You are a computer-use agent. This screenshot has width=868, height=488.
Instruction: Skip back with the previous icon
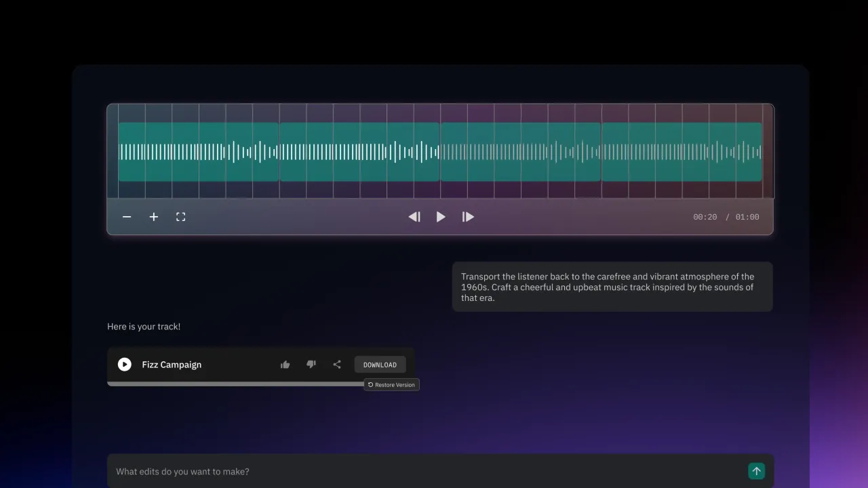pos(414,217)
